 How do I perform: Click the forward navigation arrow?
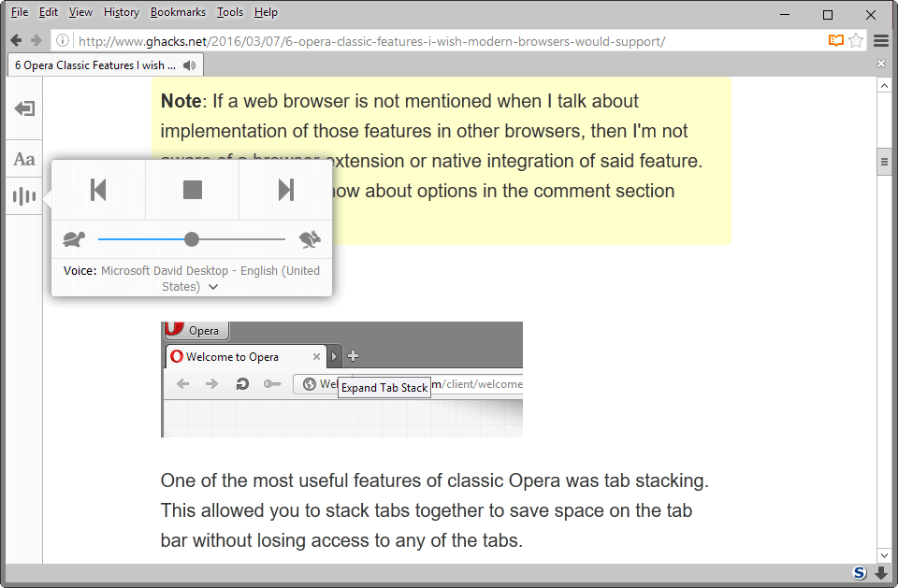36,41
